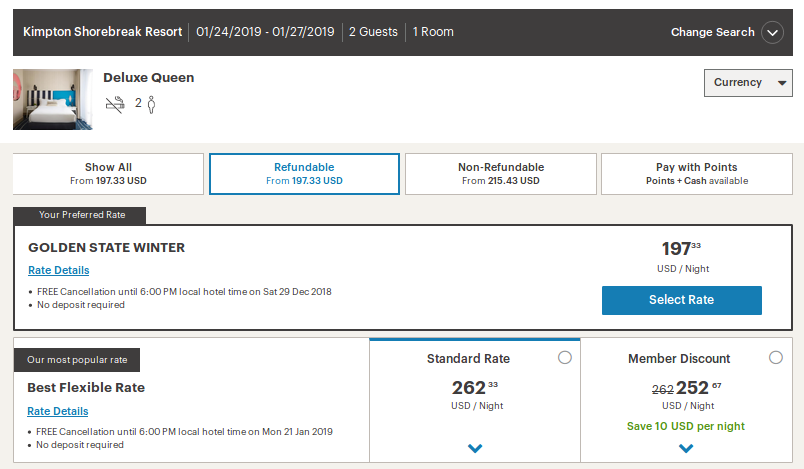The image size is (804, 469).
Task: Open Rate Details for Golden State Winter
Action: [58, 270]
